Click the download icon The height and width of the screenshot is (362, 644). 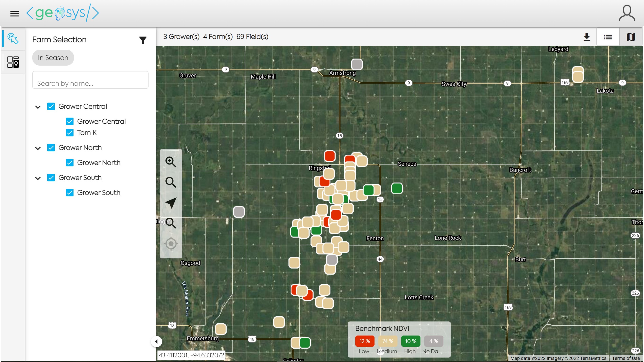(x=587, y=37)
